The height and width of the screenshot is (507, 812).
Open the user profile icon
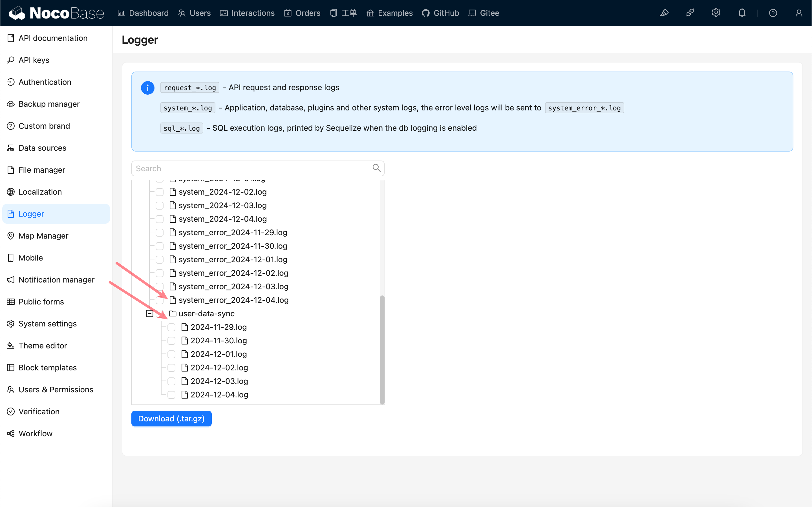coord(798,13)
